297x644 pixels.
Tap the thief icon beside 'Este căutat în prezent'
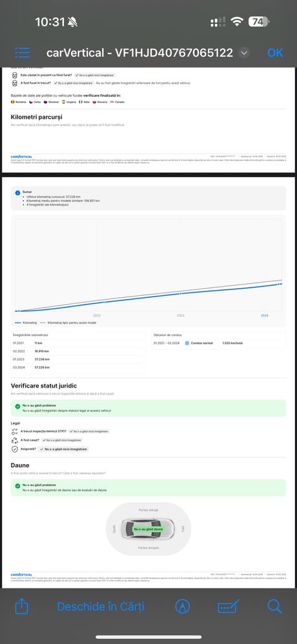14,75
